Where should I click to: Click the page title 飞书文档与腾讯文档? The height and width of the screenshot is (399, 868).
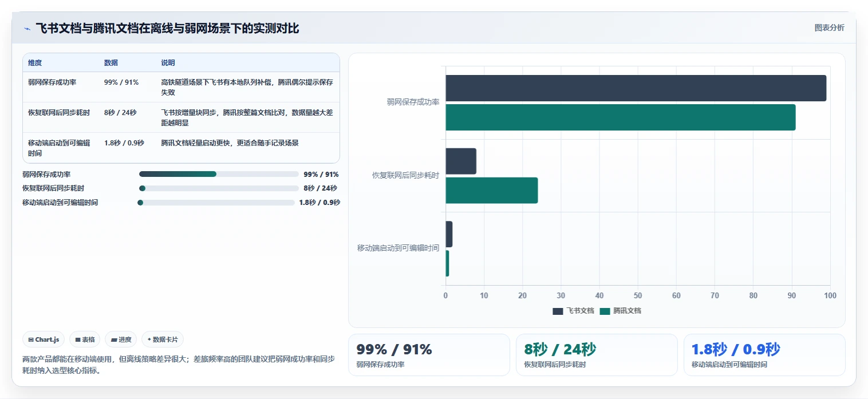167,29
